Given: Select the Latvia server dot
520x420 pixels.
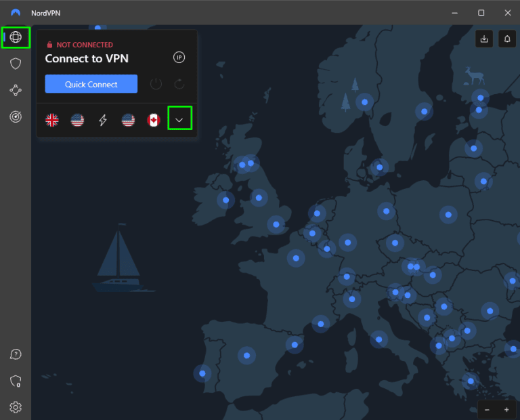Looking at the screenshot, I should (473, 148).
